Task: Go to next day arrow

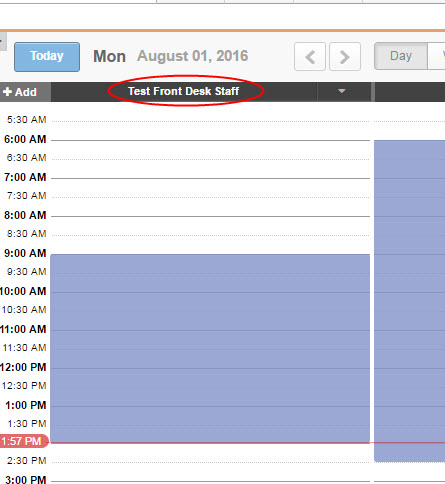Action: [345, 57]
